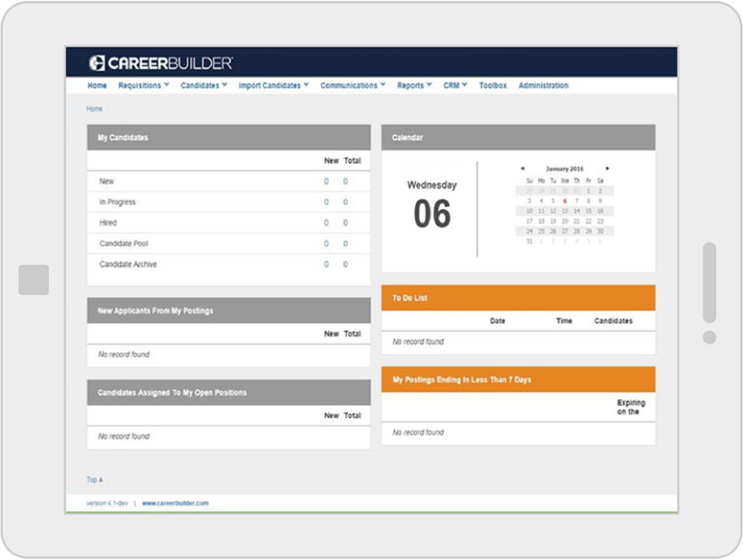Click the CareerBuilder logo icon
The height and width of the screenshot is (560, 743).
pos(97,63)
